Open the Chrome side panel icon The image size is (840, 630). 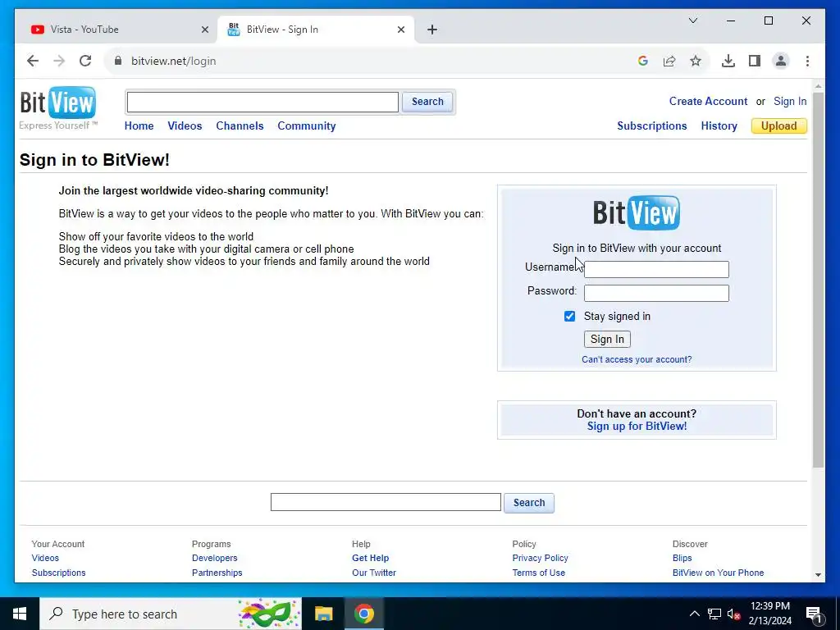(x=755, y=61)
